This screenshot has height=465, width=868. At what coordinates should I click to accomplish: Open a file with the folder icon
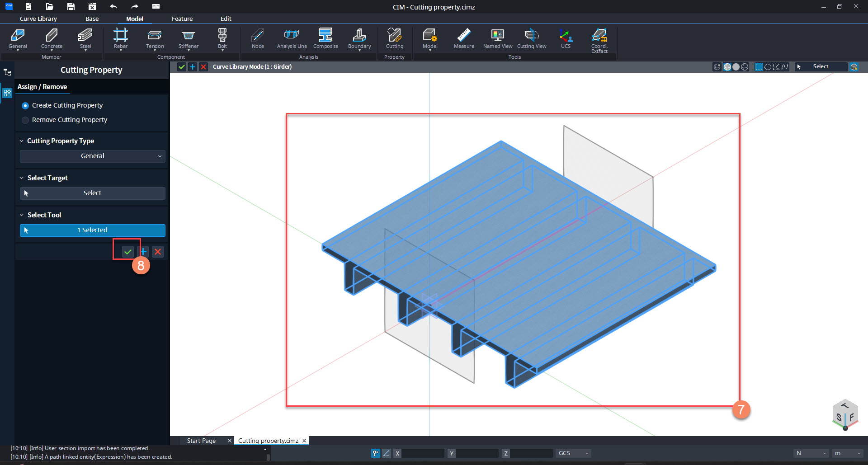pos(50,6)
